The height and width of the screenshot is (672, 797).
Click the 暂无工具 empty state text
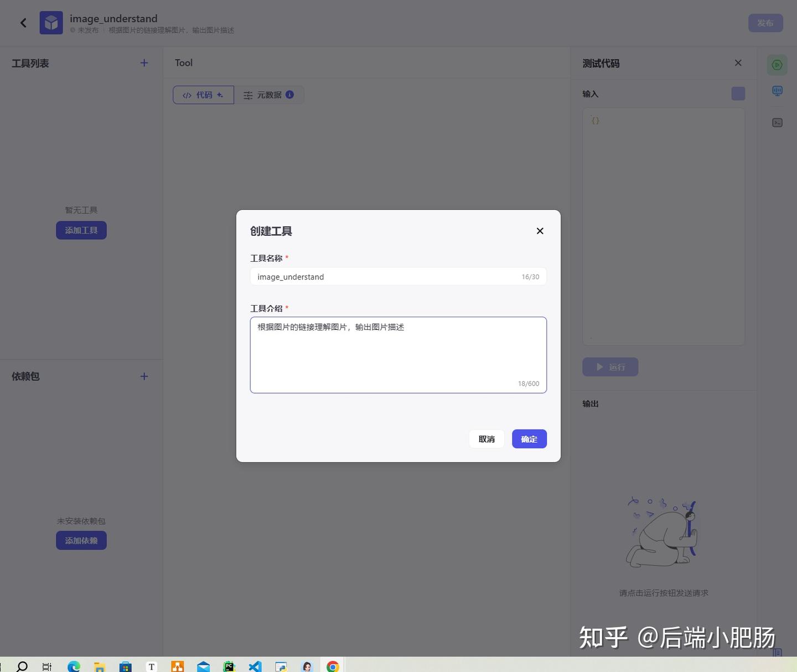pos(81,210)
